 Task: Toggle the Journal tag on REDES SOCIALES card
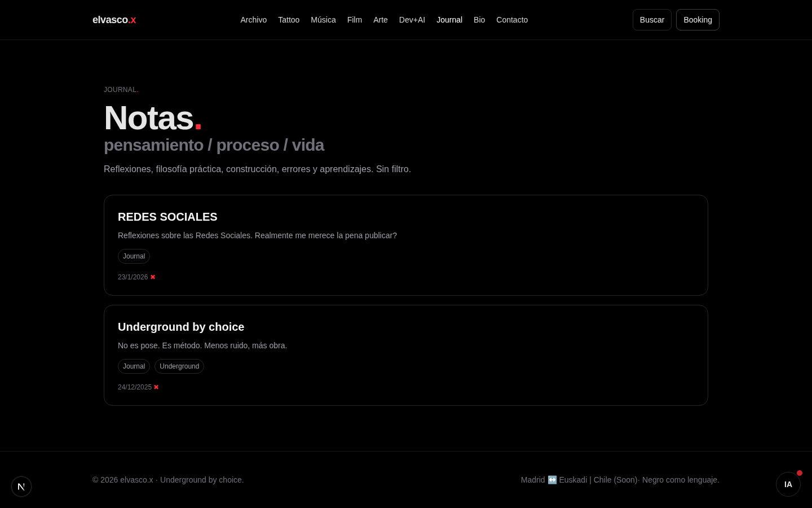[x=134, y=256]
